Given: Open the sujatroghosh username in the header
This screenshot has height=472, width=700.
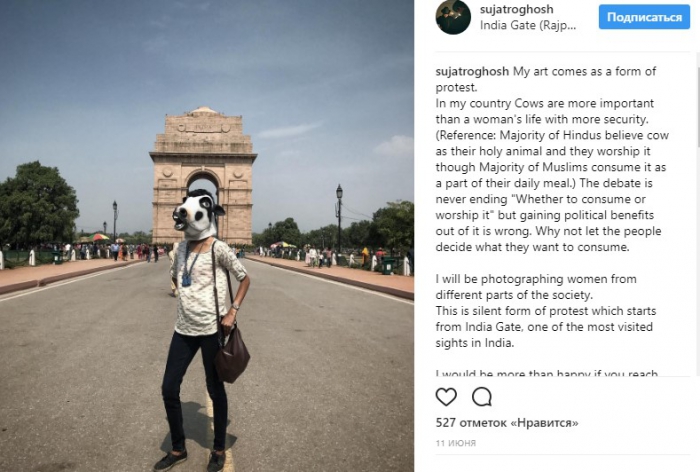Looking at the screenshot, I should 517,9.
